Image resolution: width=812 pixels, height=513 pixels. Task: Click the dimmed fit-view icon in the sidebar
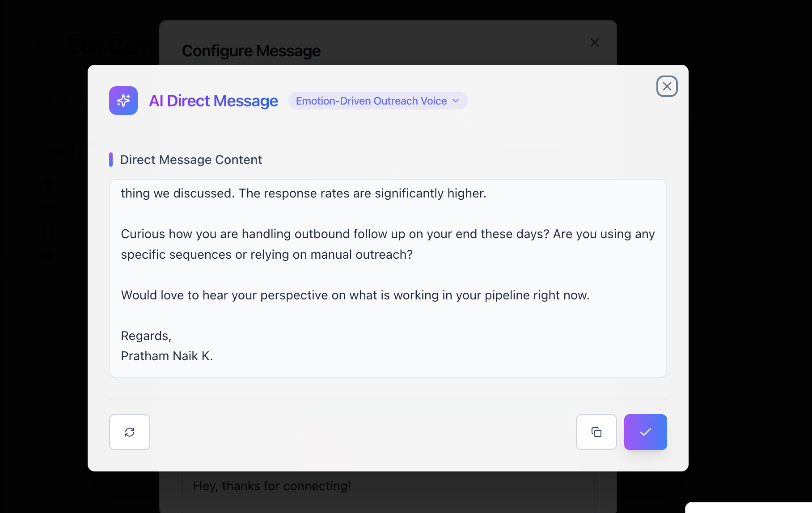(x=48, y=231)
